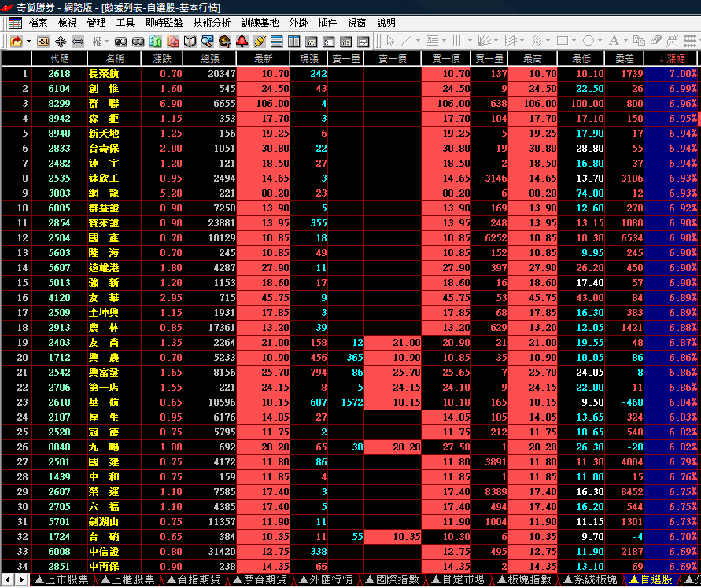The image size is (701, 588).
Task: Sort by the 總張 column header
Action: click(209, 58)
